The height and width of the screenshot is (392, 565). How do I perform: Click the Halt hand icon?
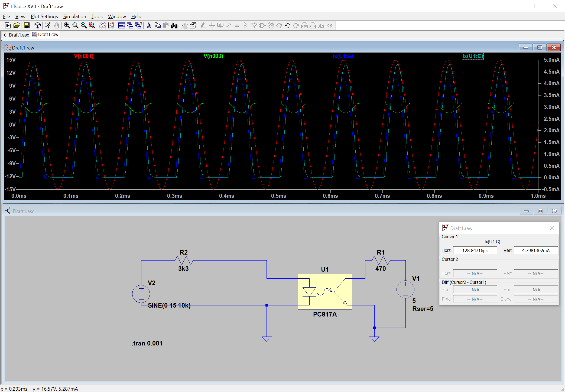pos(56,25)
